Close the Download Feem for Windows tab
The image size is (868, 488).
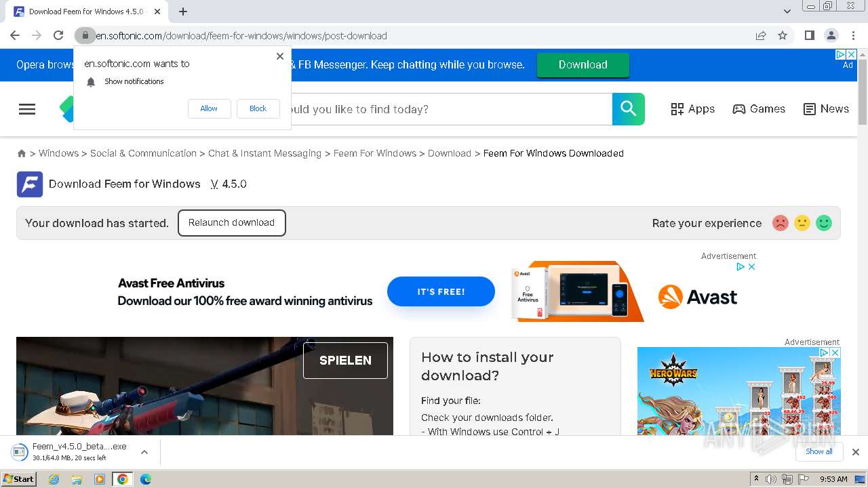158,12
